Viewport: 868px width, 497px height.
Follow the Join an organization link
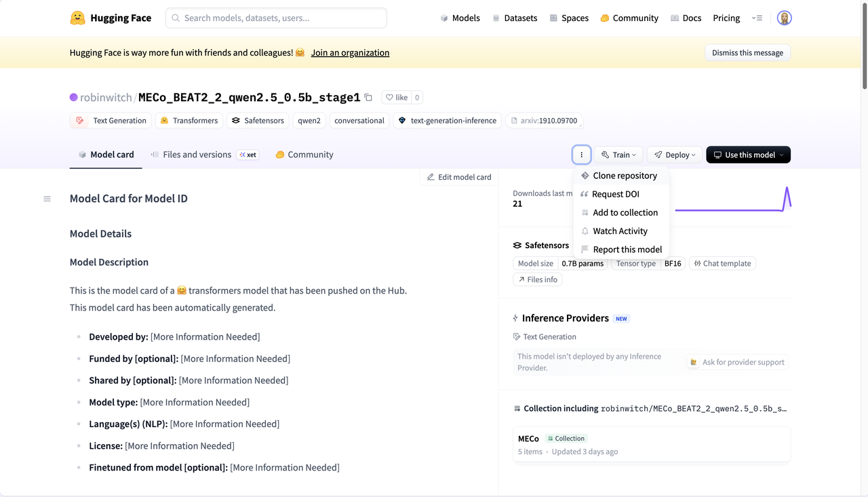(x=350, y=53)
